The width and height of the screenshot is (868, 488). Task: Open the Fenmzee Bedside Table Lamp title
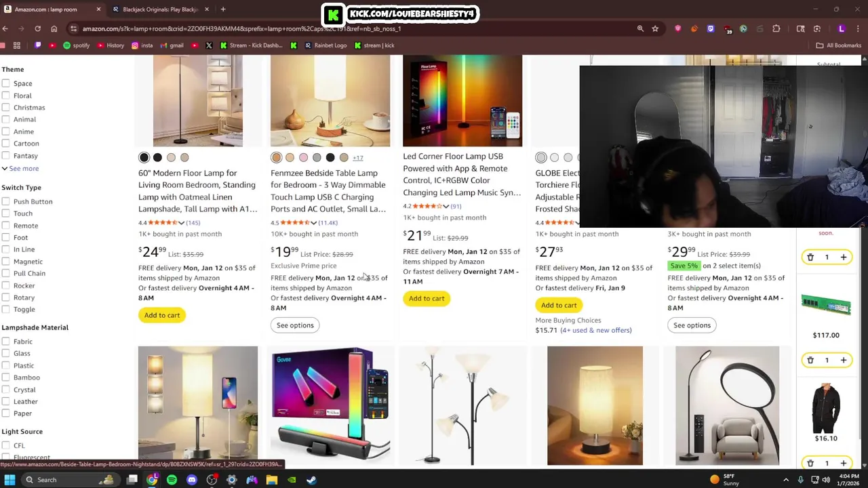pyautogui.click(x=329, y=191)
